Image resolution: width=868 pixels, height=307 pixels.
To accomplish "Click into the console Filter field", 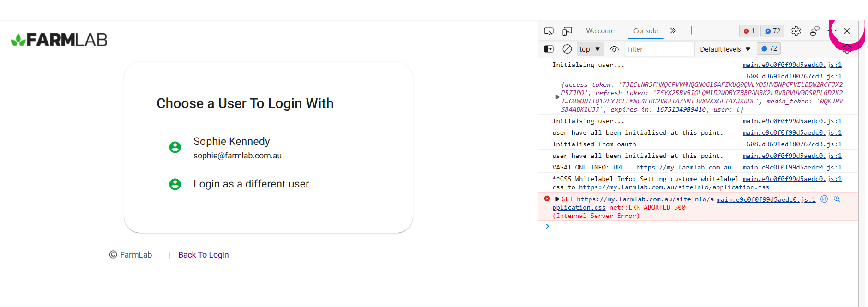I will [659, 49].
